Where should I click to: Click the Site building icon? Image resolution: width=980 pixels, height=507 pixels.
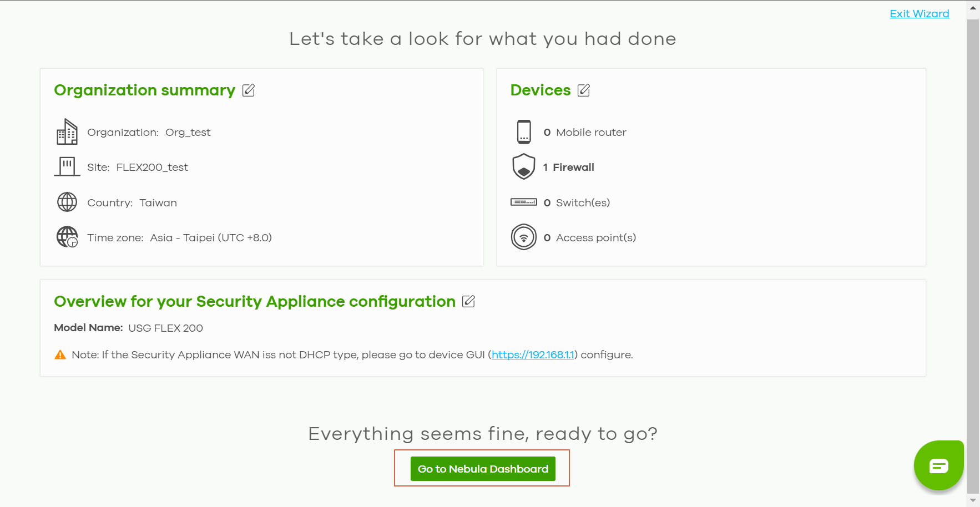pos(67,166)
